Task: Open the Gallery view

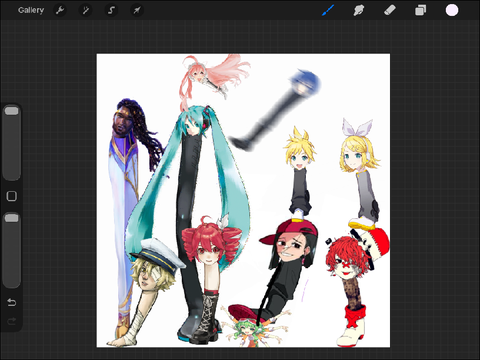Action: click(31, 10)
